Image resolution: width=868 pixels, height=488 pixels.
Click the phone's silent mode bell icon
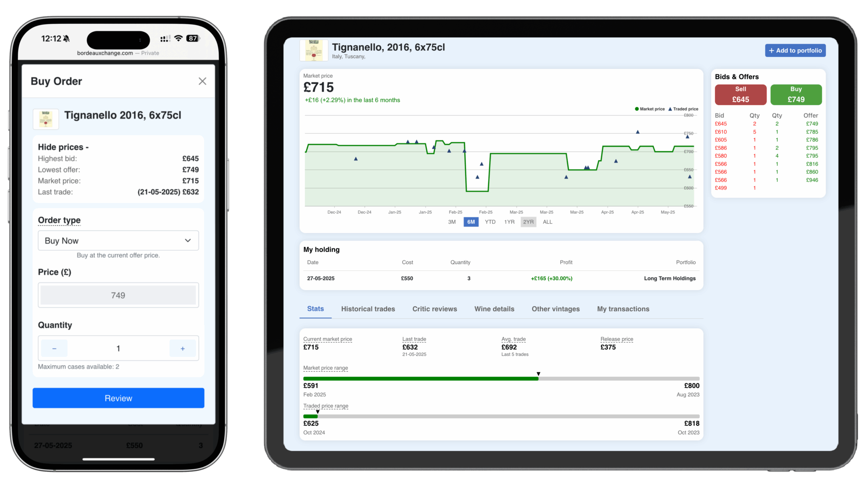pos(67,39)
